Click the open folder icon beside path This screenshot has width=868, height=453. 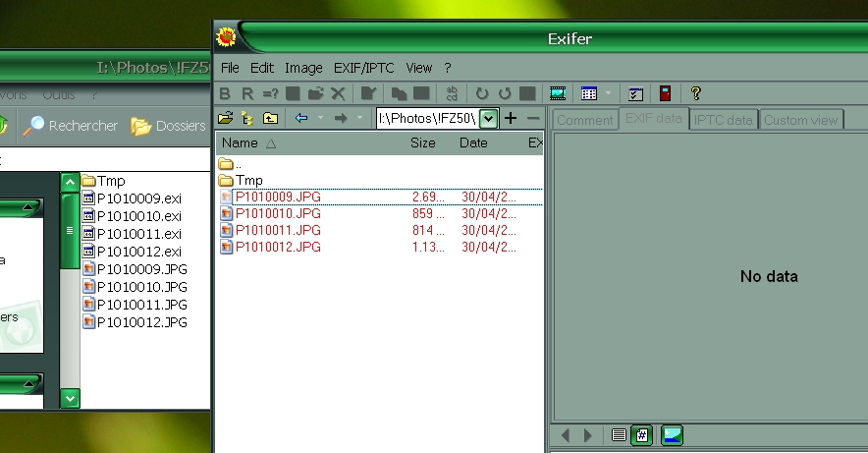click(225, 118)
